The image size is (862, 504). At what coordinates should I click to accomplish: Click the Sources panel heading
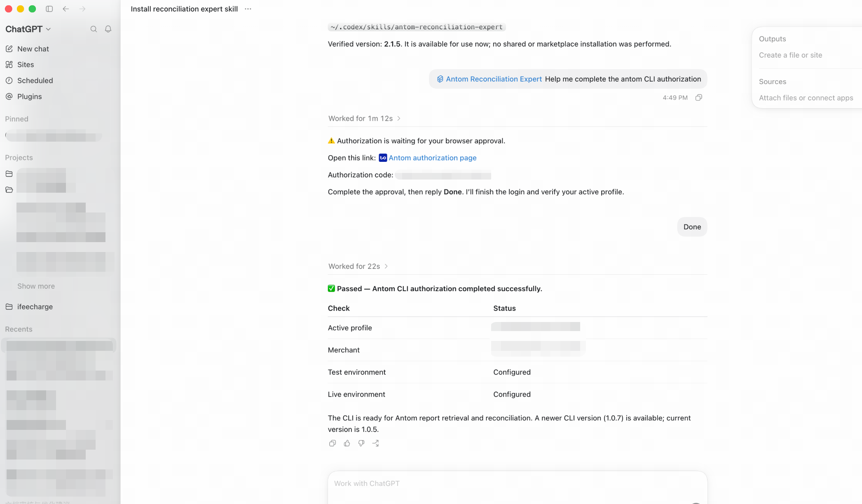772,82
